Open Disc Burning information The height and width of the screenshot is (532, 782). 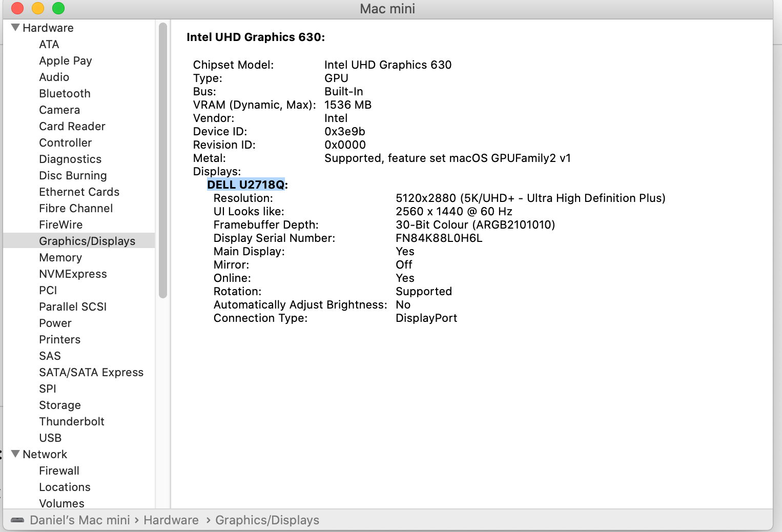click(73, 175)
